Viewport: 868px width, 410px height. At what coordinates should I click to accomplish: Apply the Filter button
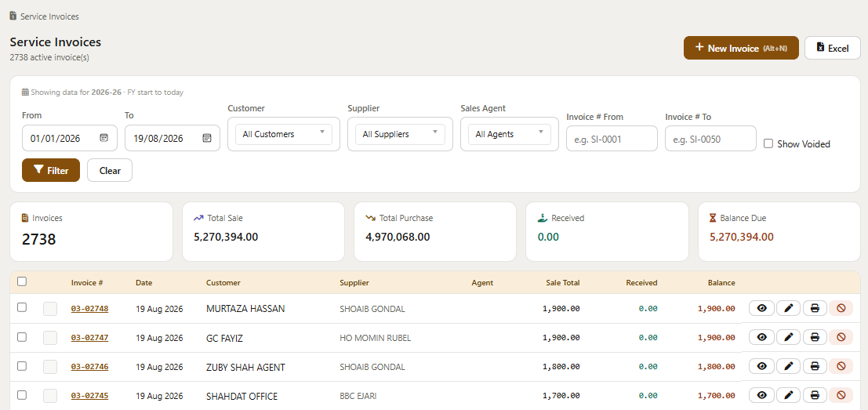(x=51, y=170)
